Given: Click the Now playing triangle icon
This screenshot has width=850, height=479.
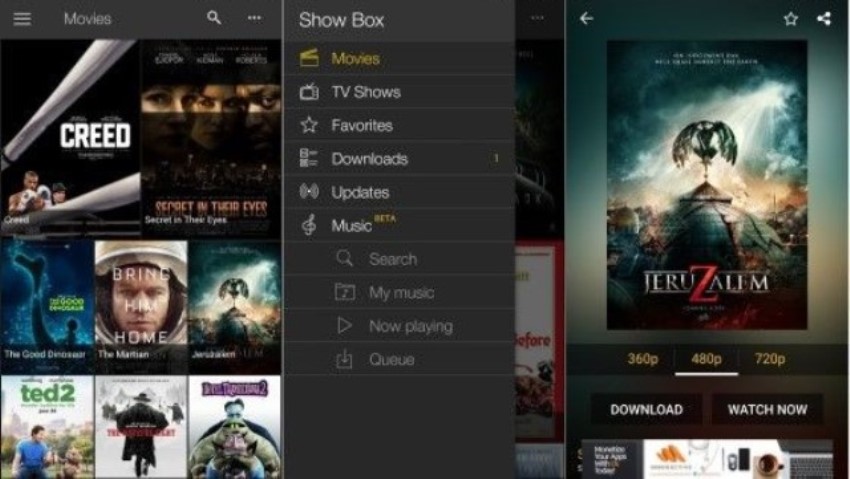Looking at the screenshot, I should (x=344, y=325).
